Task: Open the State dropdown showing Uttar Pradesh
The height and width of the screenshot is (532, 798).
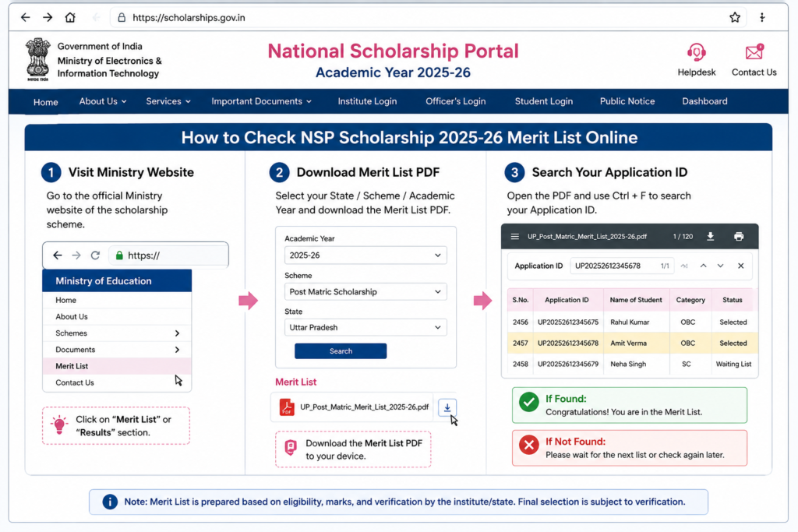Action: pos(365,328)
